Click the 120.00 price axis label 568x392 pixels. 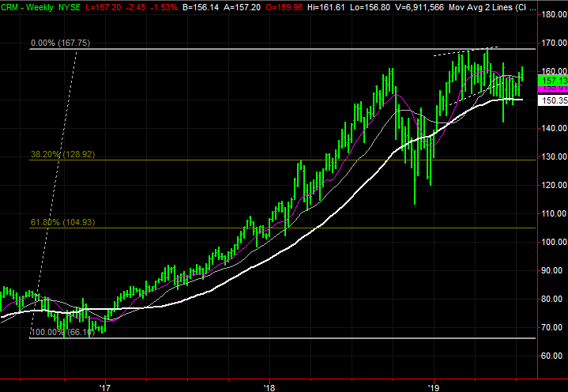point(553,185)
